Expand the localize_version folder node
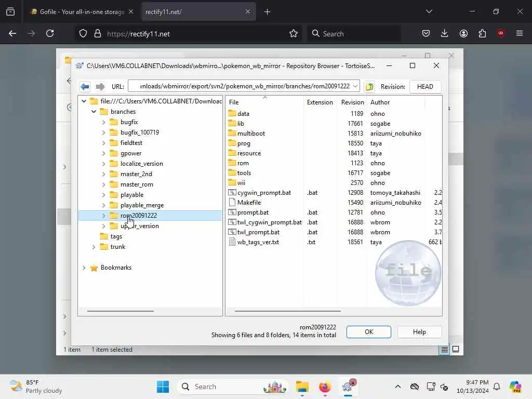 [x=103, y=164]
